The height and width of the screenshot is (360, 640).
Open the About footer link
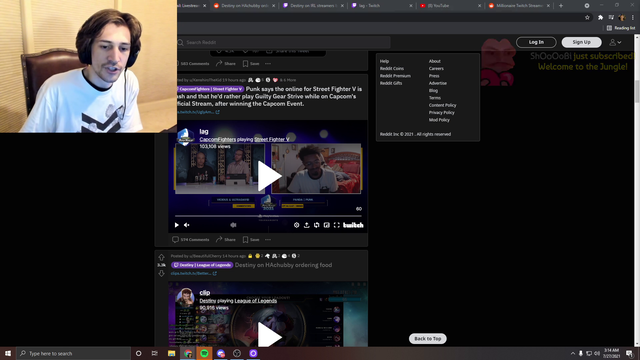(435, 61)
